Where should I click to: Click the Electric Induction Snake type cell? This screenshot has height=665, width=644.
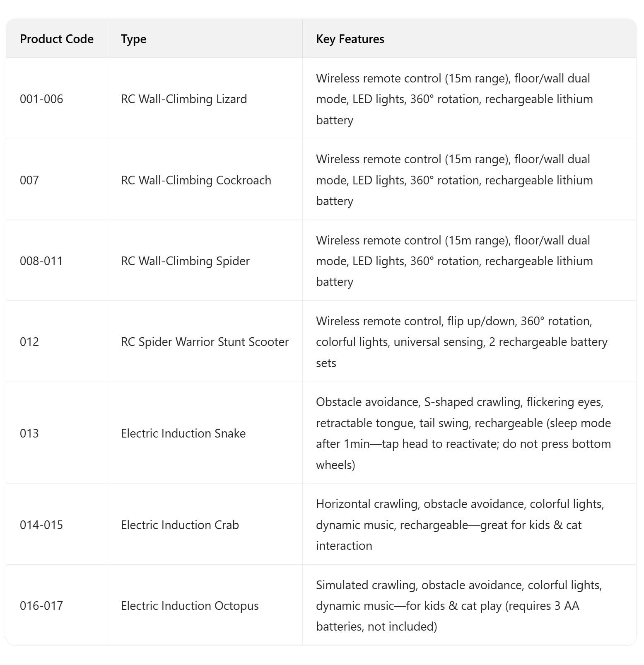[x=183, y=433]
